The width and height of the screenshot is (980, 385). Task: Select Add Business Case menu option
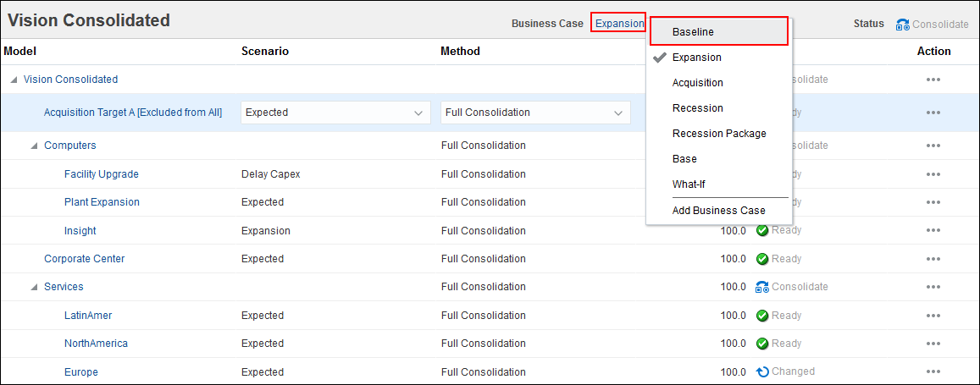[x=718, y=211]
